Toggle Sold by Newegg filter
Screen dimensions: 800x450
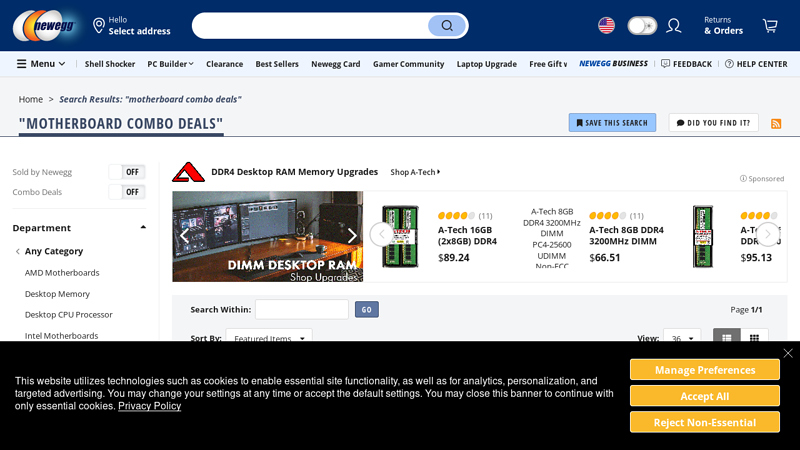[x=127, y=172]
